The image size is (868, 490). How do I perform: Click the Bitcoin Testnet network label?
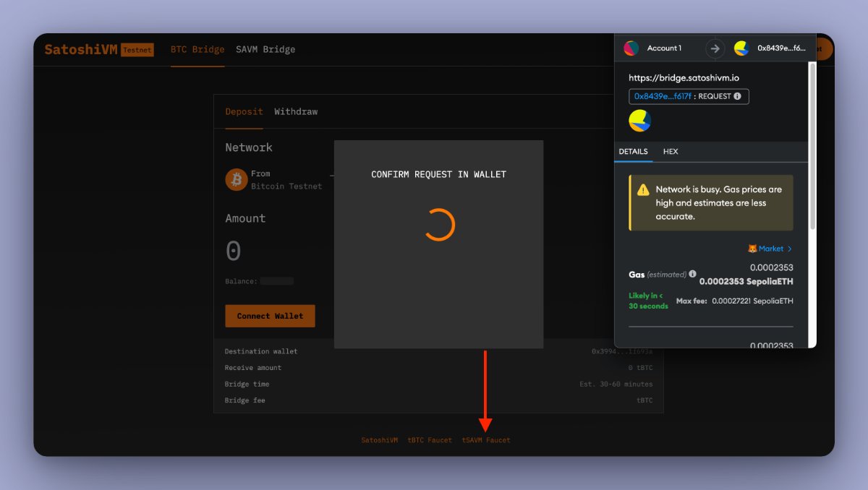tap(286, 186)
